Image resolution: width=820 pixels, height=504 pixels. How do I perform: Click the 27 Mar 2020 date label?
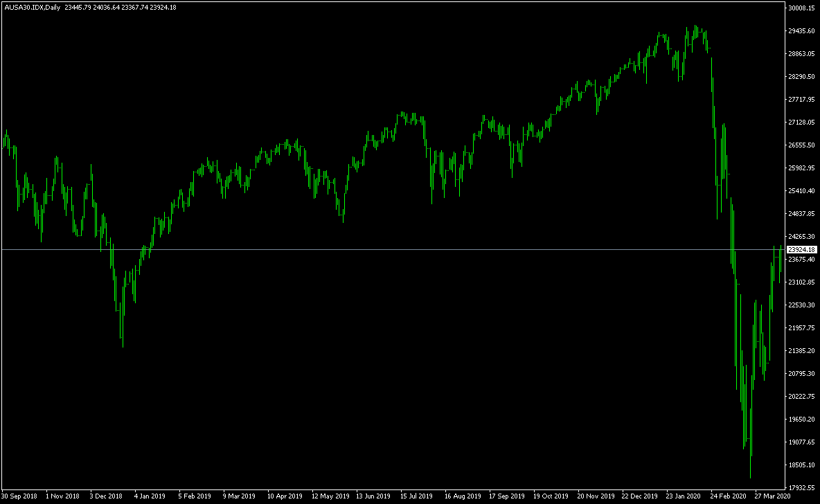tap(772, 496)
